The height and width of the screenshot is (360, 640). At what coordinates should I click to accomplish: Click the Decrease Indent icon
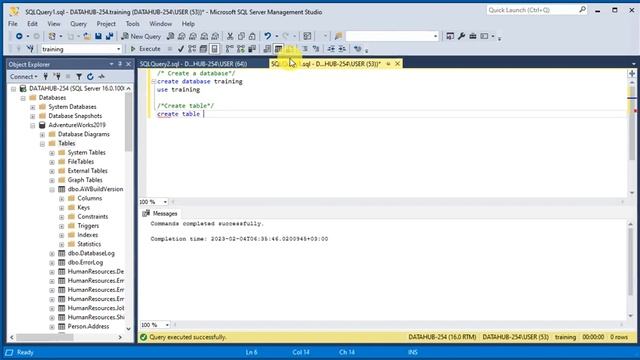pyautogui.click(x=331, y=49)
